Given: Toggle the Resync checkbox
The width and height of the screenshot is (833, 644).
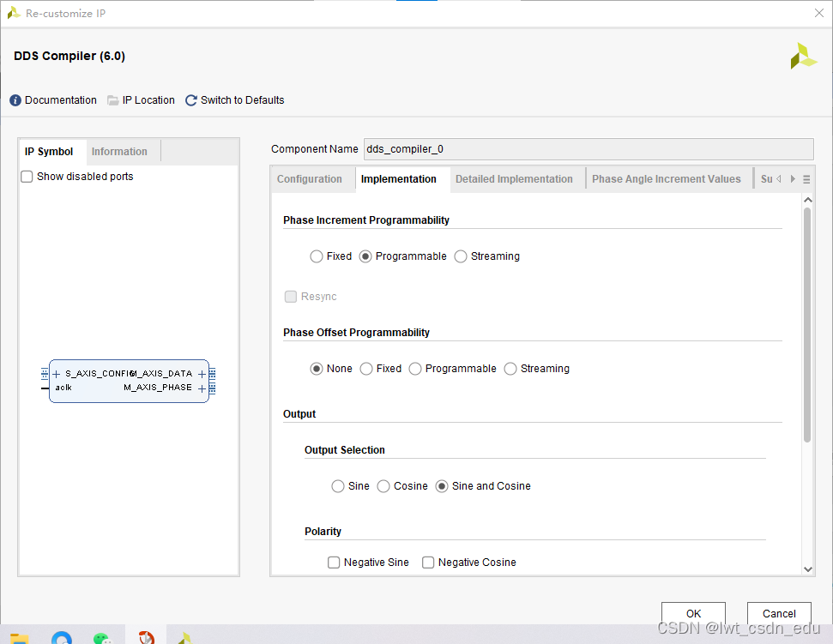Looking at the screenshot, I should (291, 296).
